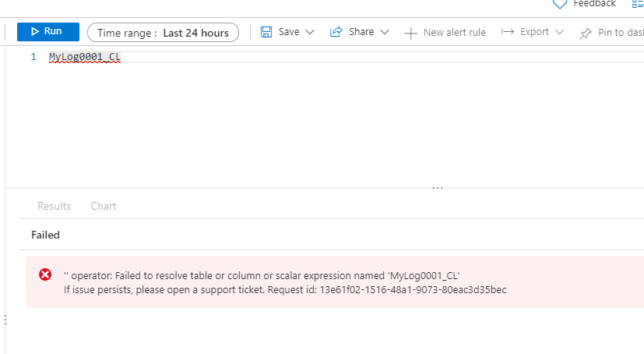The height and width of the screenshot is (354, 644).
Task: Expand the Save dropdown chevron
Action: [x=310, y=33]
